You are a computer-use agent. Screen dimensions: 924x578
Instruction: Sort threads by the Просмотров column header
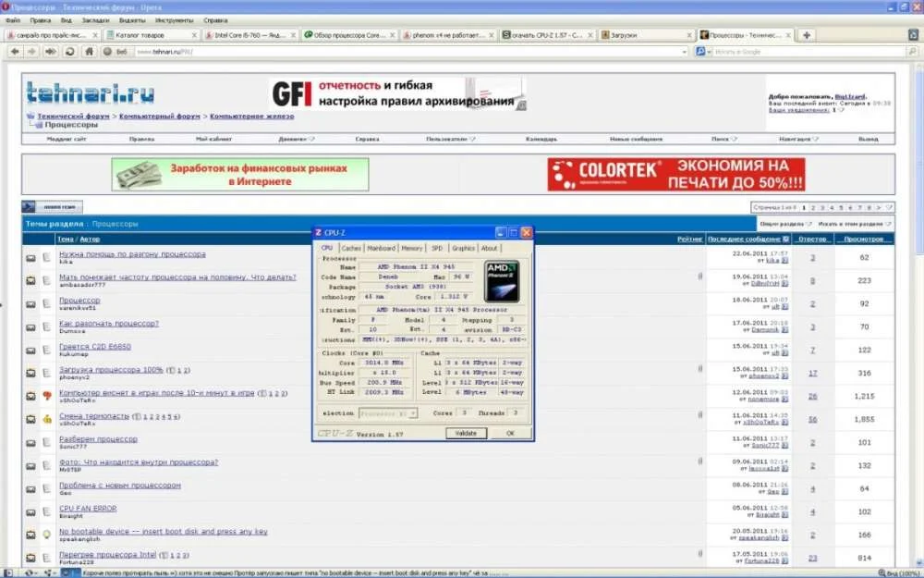[x=863, y=239]
